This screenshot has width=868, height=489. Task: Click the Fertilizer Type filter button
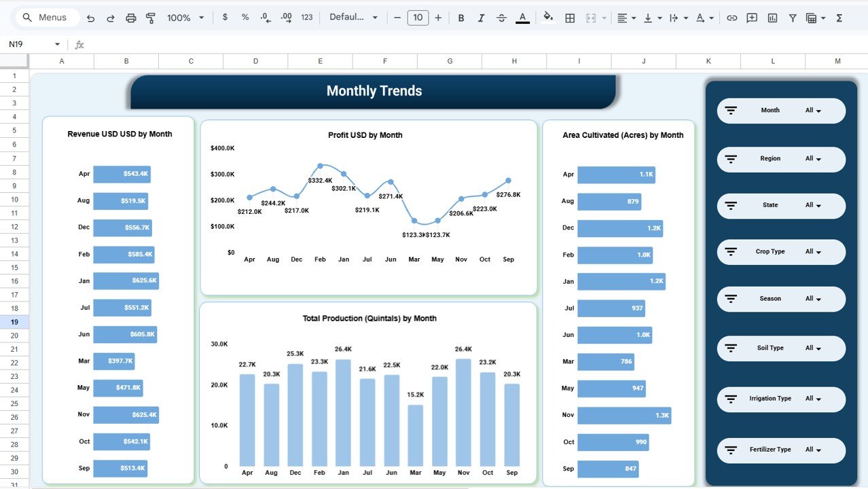[780, 450]
